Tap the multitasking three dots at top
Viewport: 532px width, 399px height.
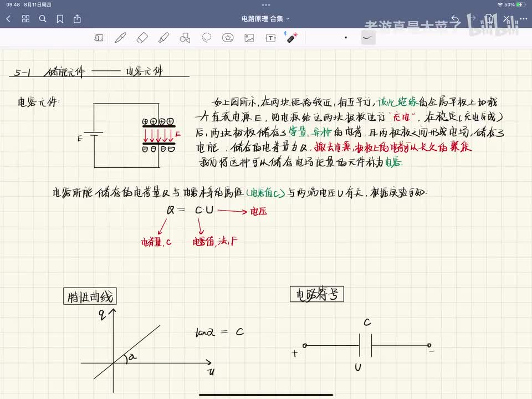click(x=266, y=5)
